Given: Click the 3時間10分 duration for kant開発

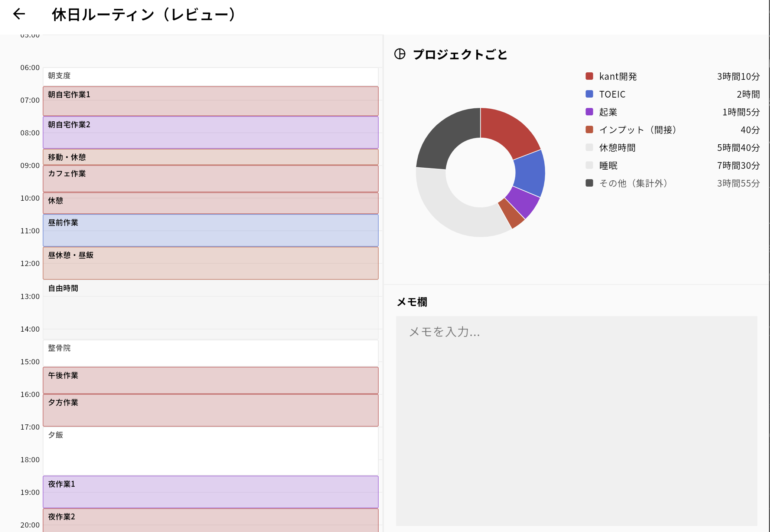Looking at the screenshot, I should pos(738,76).
